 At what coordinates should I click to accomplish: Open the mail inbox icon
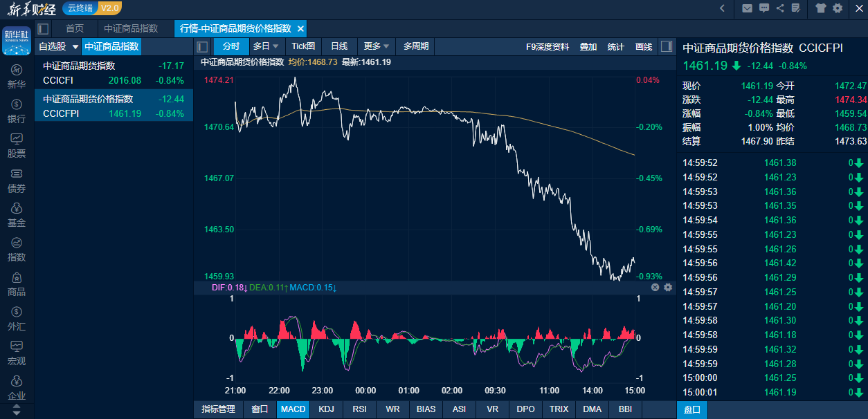click(747, 8)
